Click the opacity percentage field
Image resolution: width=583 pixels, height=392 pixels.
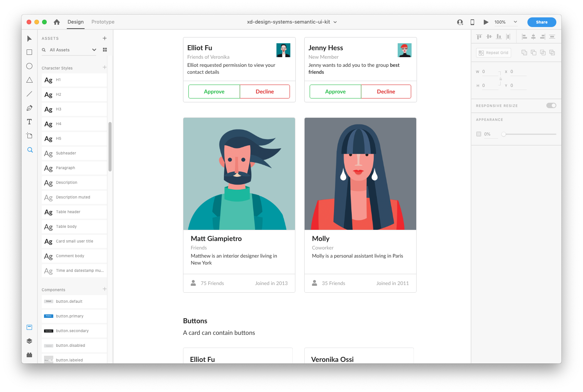[490, 134]
